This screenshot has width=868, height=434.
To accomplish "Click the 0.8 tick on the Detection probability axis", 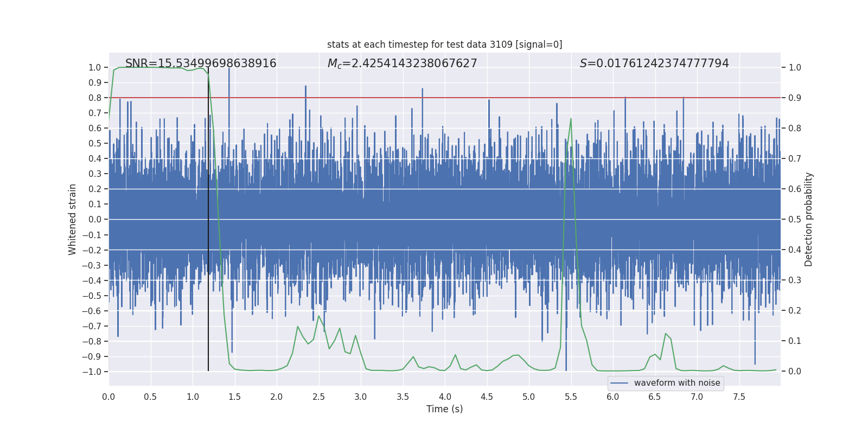I will pos(795,128).
